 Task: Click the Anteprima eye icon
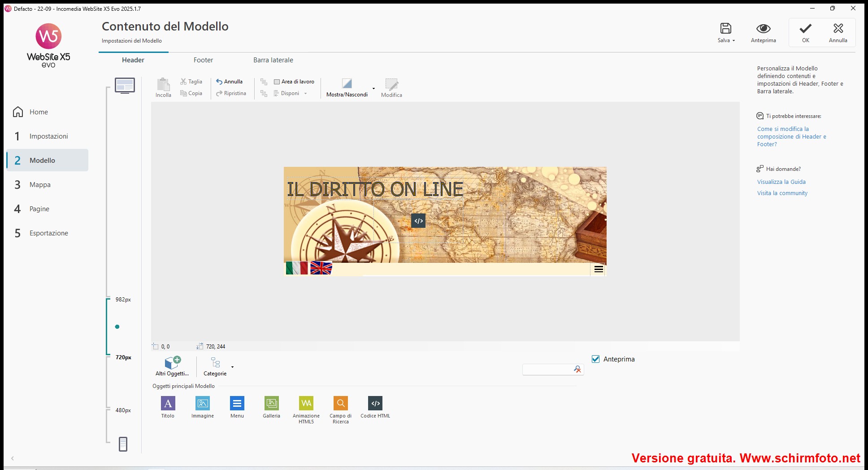click(x=763, y=29)
